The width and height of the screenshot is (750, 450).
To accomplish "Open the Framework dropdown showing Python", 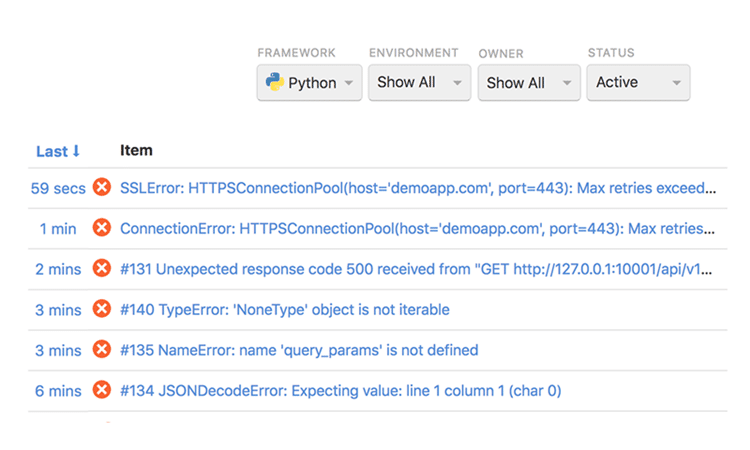I will click(309, 82).
